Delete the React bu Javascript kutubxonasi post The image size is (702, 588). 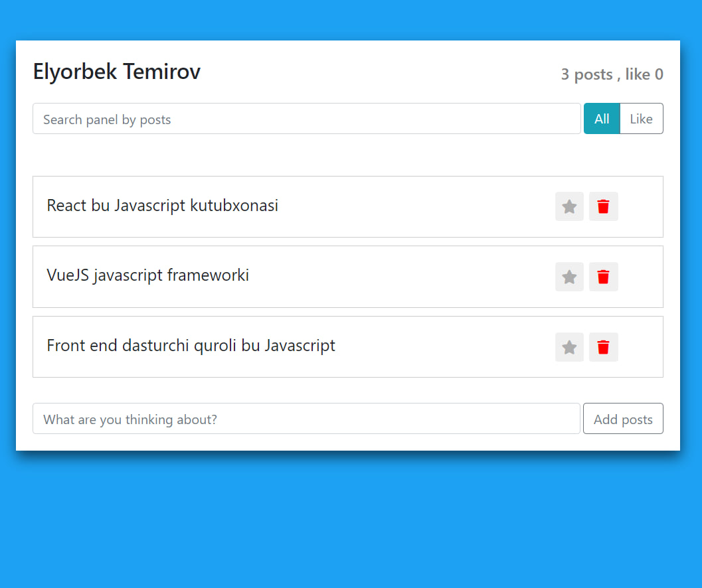click(603, 206)
